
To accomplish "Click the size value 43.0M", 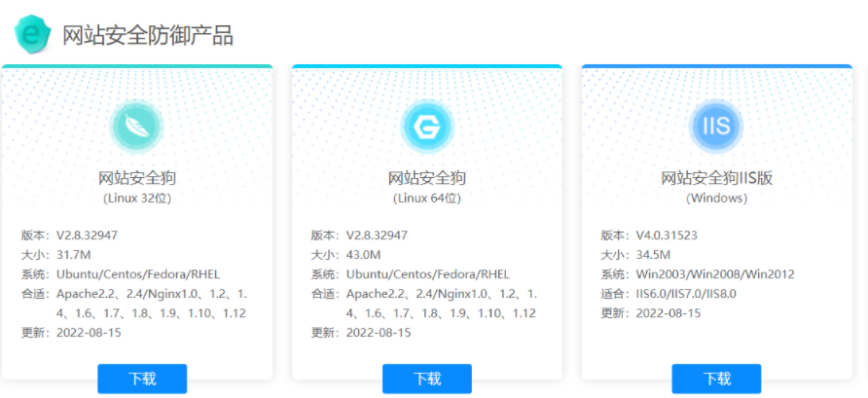I will pyautogui.click(x=364, y=255).
